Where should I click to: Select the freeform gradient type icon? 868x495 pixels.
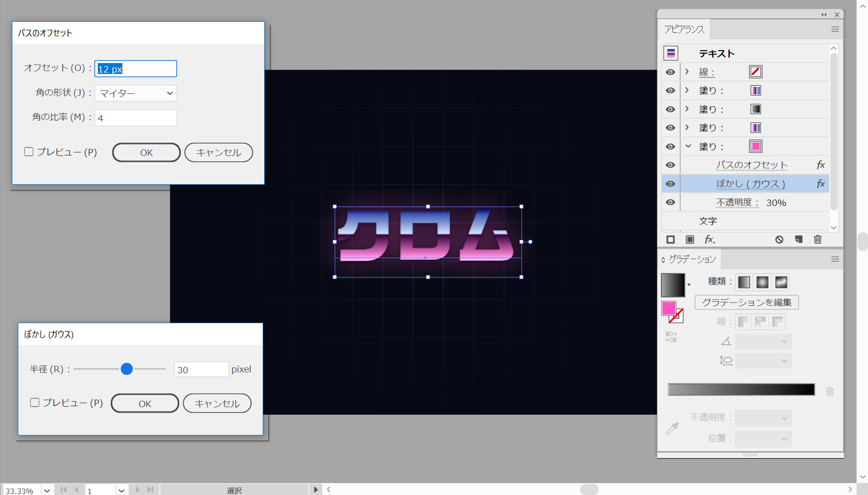(781, 283)
